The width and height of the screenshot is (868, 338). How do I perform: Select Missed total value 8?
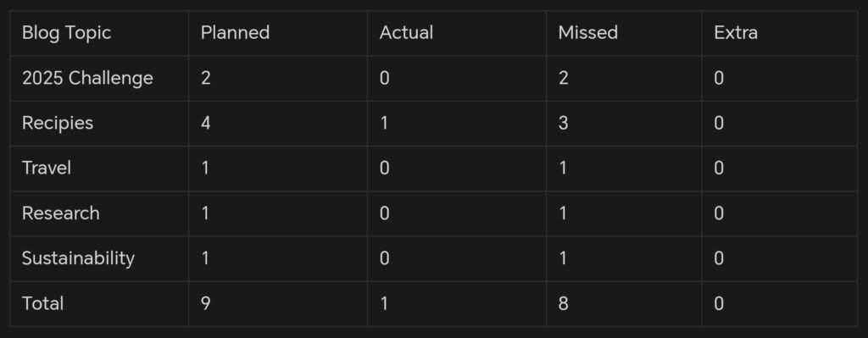point(563,303)
